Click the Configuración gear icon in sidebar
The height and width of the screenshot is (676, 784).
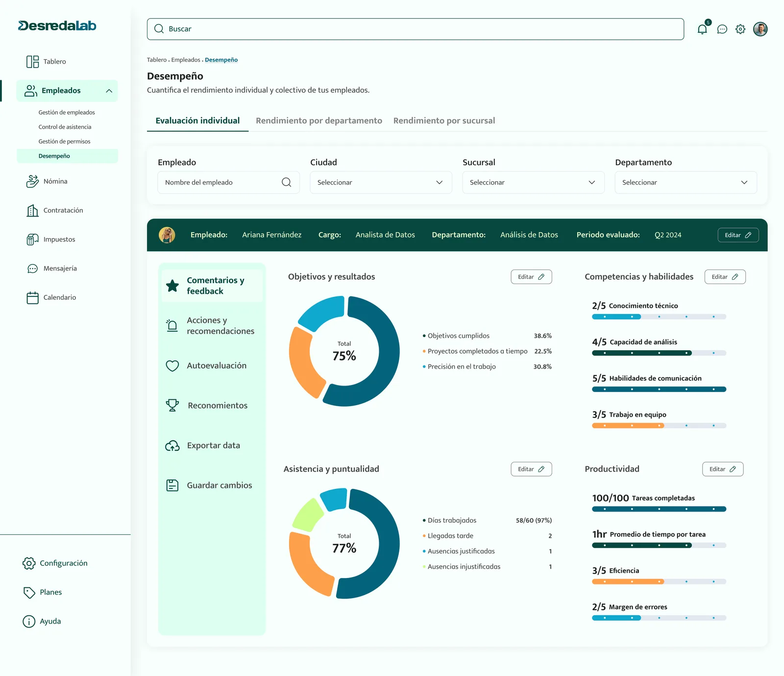(x=29, y=563)
